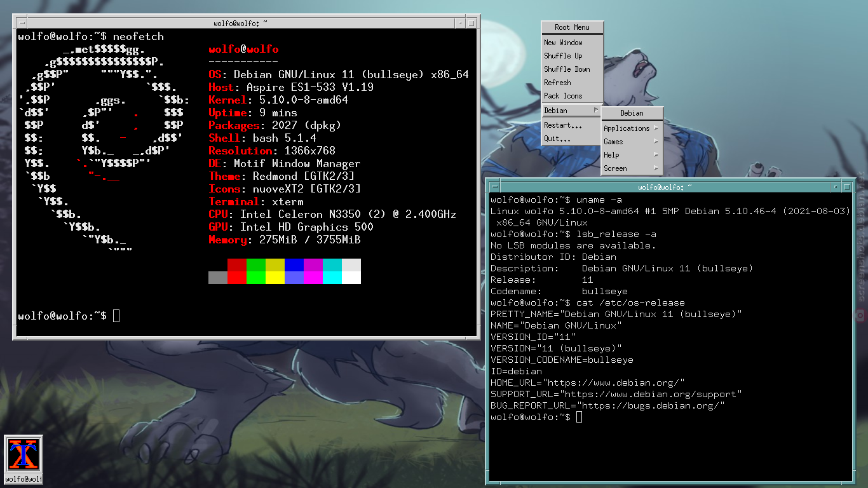Click the "Description:" line in lsb_release output
This screenshot has height=488, width=868.
coord(621,268)
